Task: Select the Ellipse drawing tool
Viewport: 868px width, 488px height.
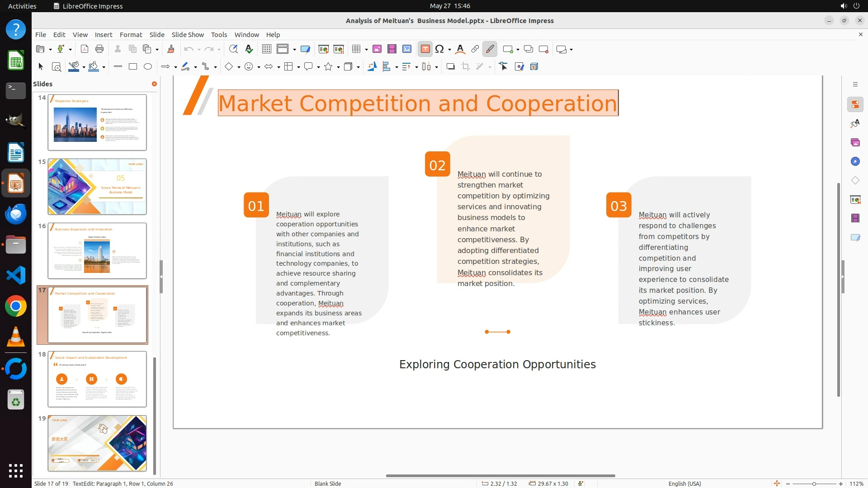Action: click(148, 67)
